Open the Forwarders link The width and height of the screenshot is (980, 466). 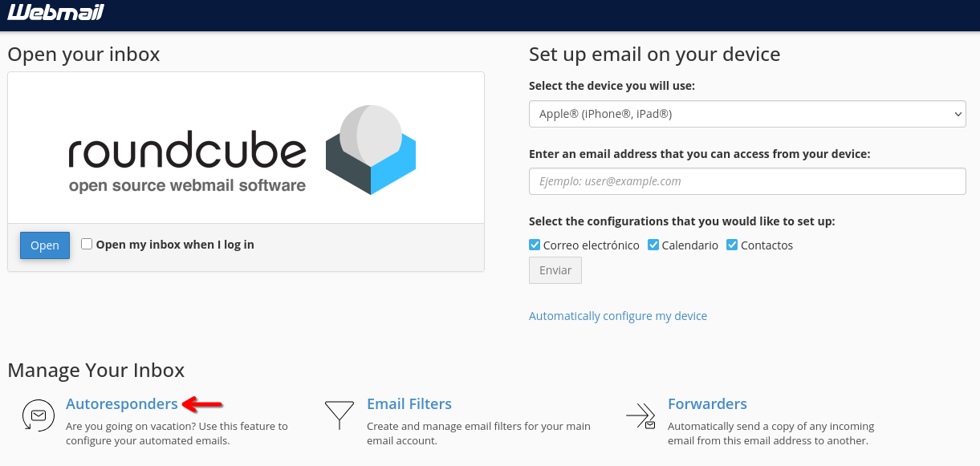(x=707, y=403)
